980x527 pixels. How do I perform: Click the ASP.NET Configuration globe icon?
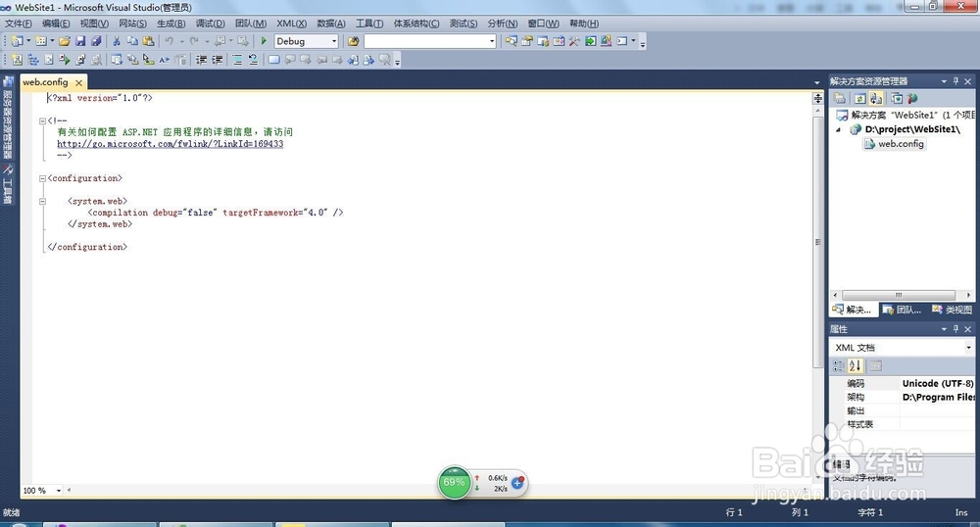911,99
